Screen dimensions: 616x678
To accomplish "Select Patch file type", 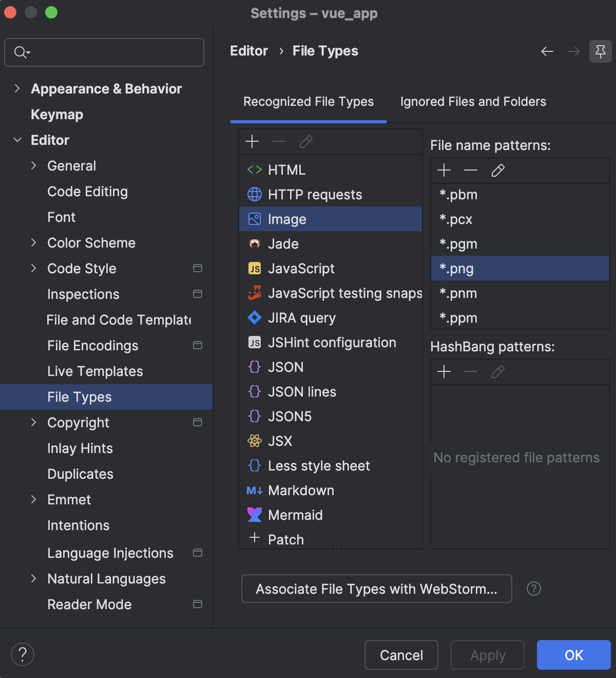I will [x=331, y=539].
